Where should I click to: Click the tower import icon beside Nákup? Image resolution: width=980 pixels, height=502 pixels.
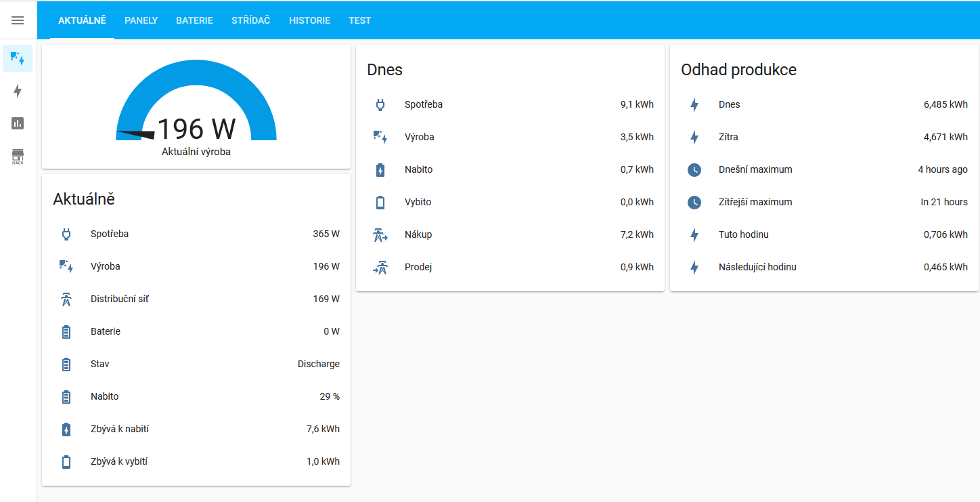380,234
